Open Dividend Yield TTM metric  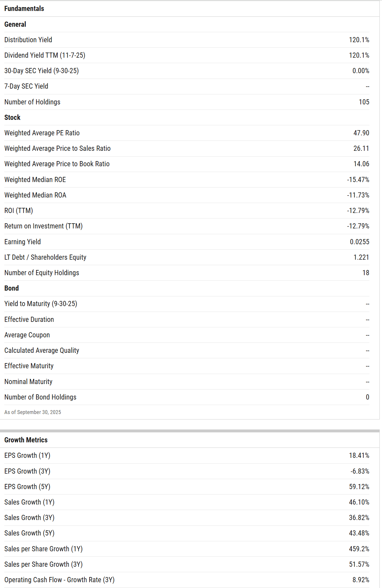(x=45, y=55)
